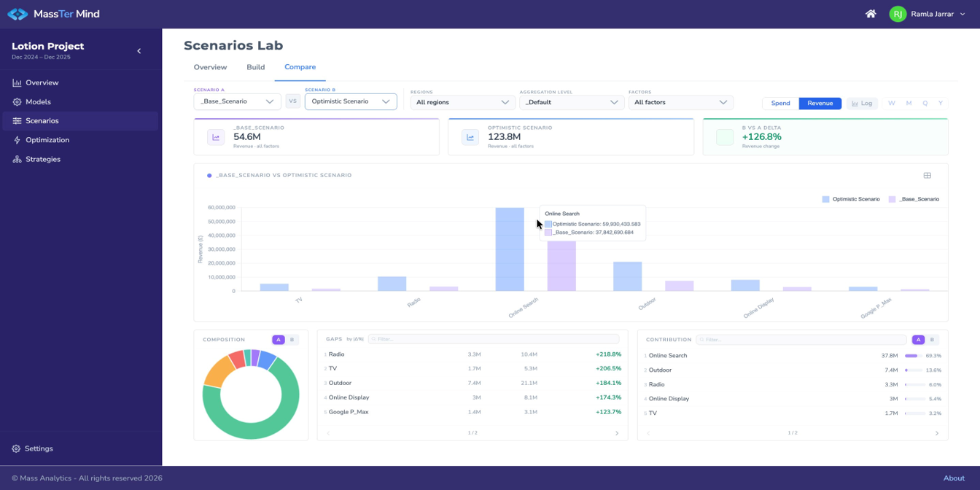Viewport: 980px width, 490px height.
Task: Click the home icon in top bar
Action: point(871,14)
